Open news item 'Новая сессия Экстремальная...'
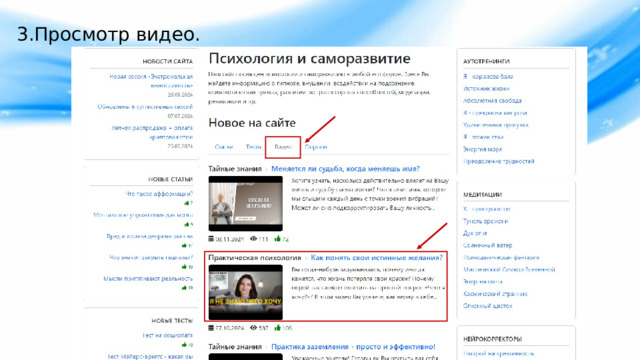640x360 pixels. click(151, 81)
